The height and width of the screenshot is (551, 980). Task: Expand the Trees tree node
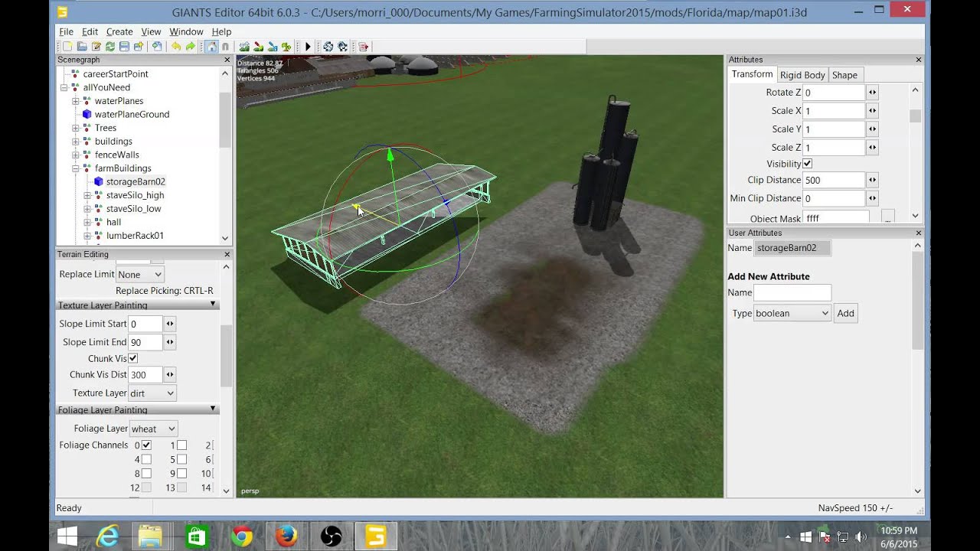[x=76, y=128]
